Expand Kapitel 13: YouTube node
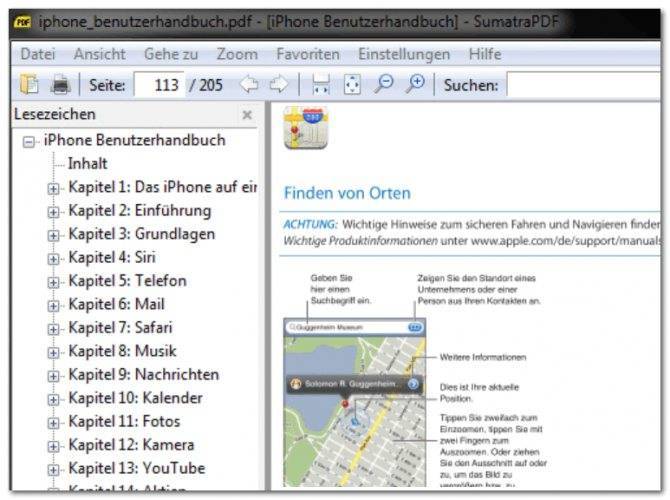This screenshot has height=500, width=670. pyautogui.click(x=53, y=470)
